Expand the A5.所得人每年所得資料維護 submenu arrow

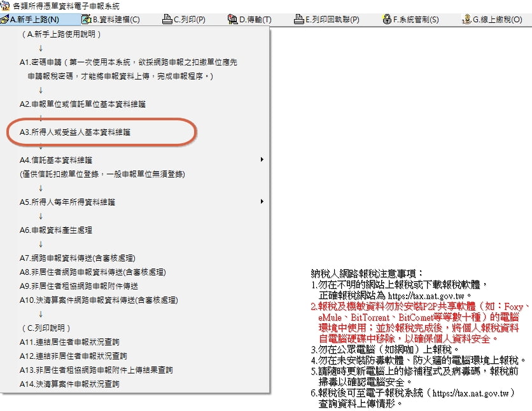point(262,202)
